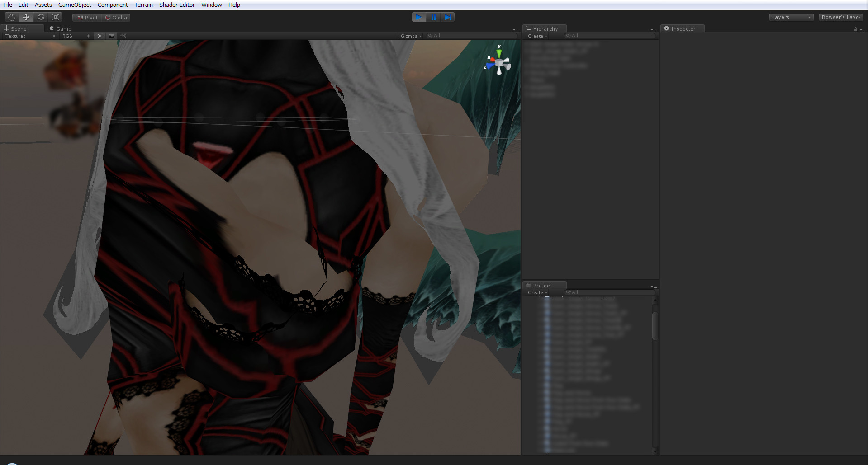
Task: Switch to the Game tab
Action: click(x=60, y=28)
